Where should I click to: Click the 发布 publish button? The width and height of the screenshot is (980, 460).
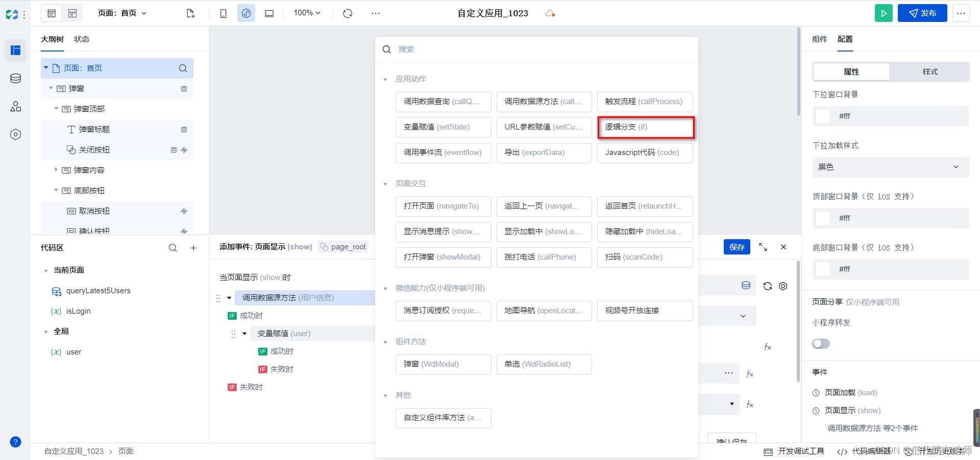(x=922, y=13)
